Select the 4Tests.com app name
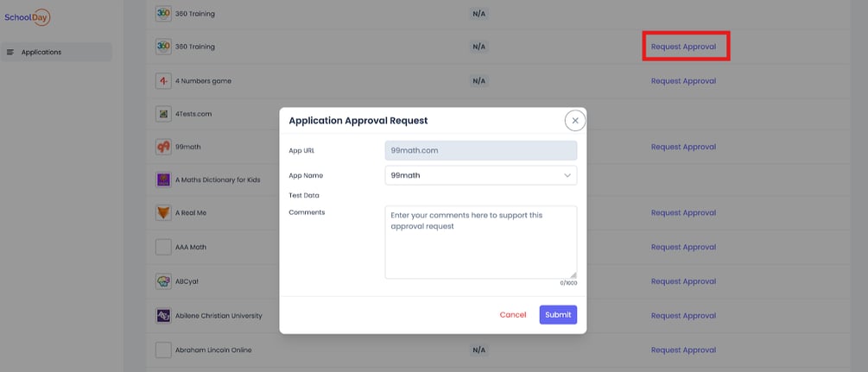The height and width of the screenshot is (372, 868). click(193, 114)
